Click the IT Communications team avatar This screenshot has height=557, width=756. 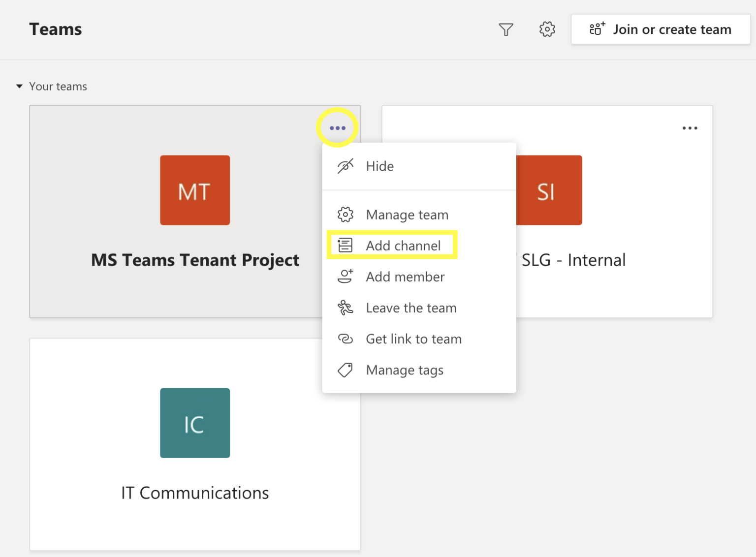pyautogui.click(x=195, y=423)
